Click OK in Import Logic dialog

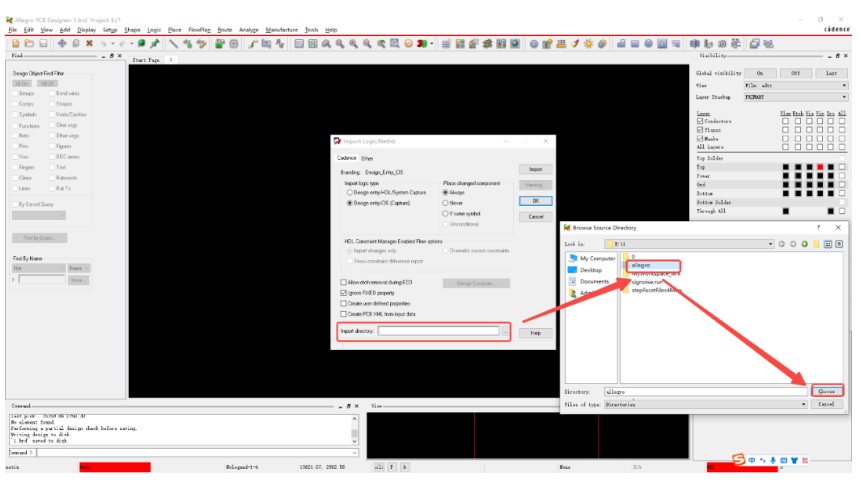pos(535,201)
